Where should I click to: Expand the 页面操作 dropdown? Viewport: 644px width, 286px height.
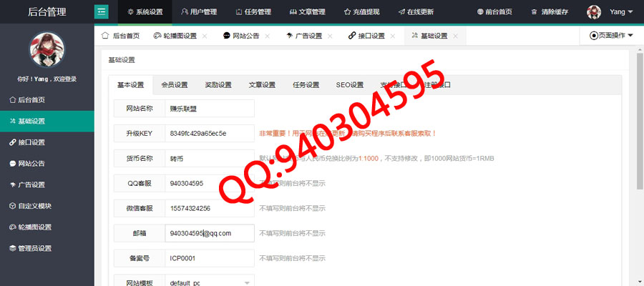pos(611,35)
